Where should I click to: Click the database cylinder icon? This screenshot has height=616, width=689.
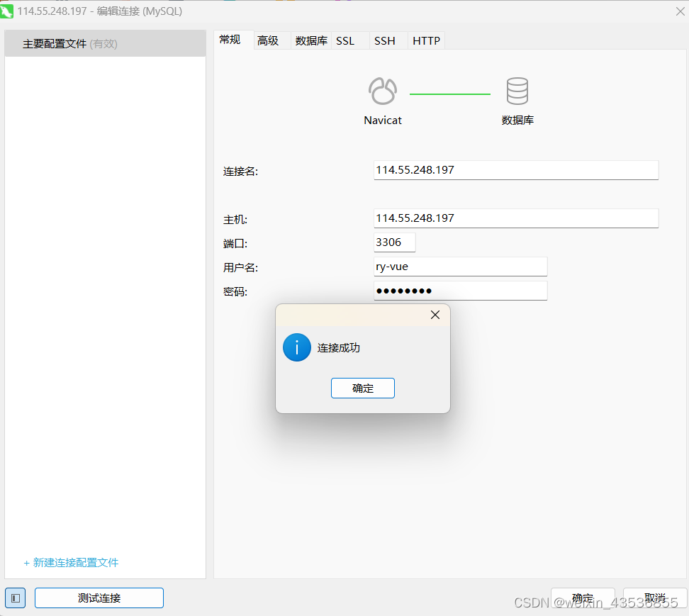[x=517, y=91]
